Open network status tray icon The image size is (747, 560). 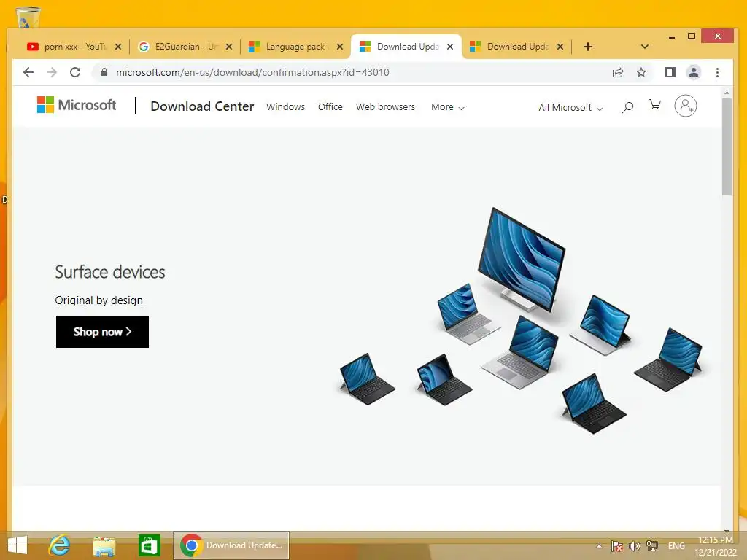pyautogui.click(x=652, y=546)
